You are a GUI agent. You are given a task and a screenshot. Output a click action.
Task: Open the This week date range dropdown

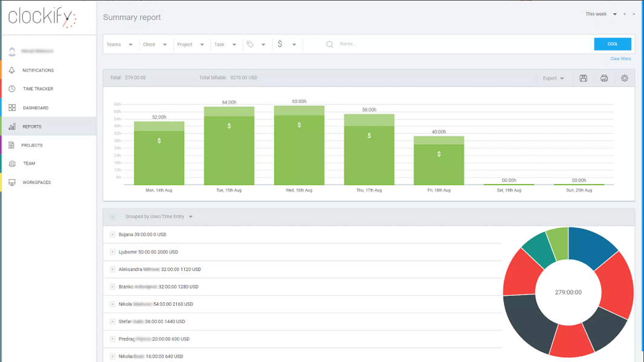pyautogui.click(x=601, y=14)
